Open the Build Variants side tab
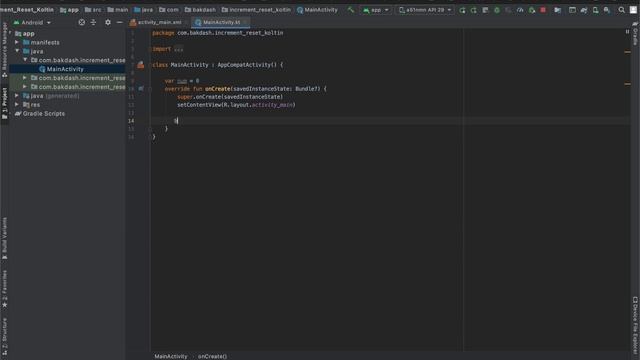The width and height of the screenshot is (640, 360). [x=4, y=238]
